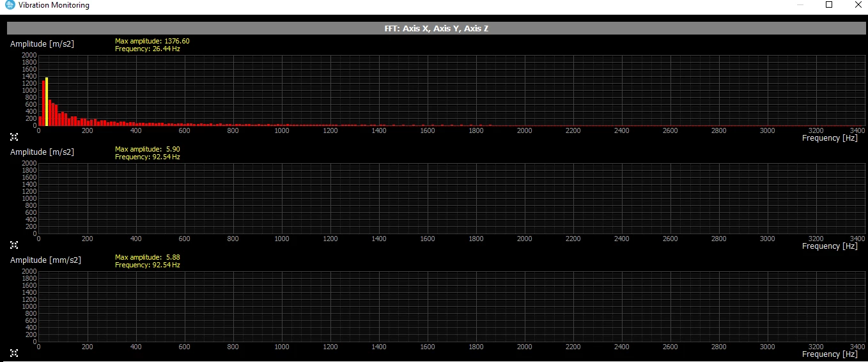Minimize the Vibration Monitoring window
Image resolution: width=868 pixels, height=362 pixels.
800,5
